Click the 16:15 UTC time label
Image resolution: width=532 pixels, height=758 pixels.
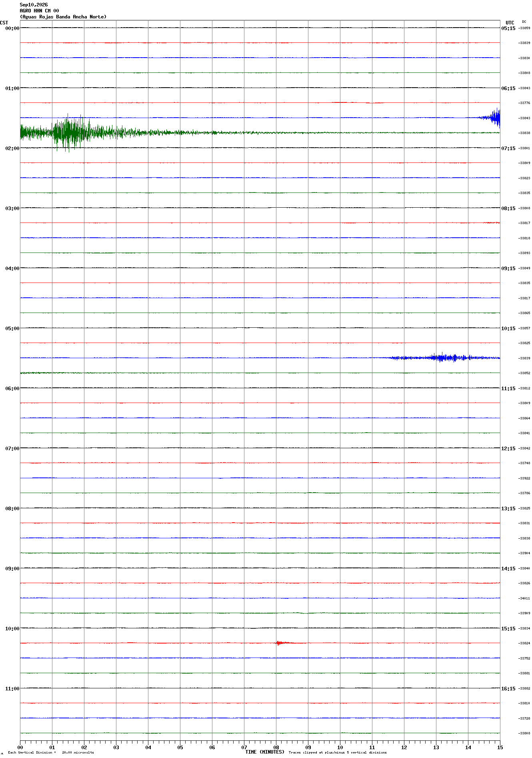point(508,688)
